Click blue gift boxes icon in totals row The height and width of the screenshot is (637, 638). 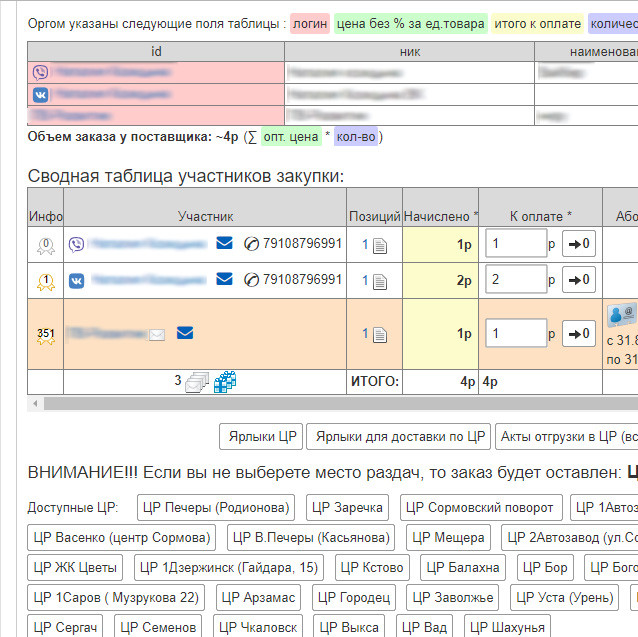coord(225,382)
